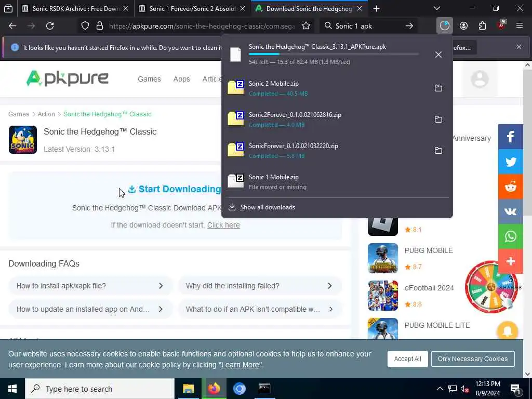Share page on VK
This screenshot has width=532, height=399.
point(511,212)
